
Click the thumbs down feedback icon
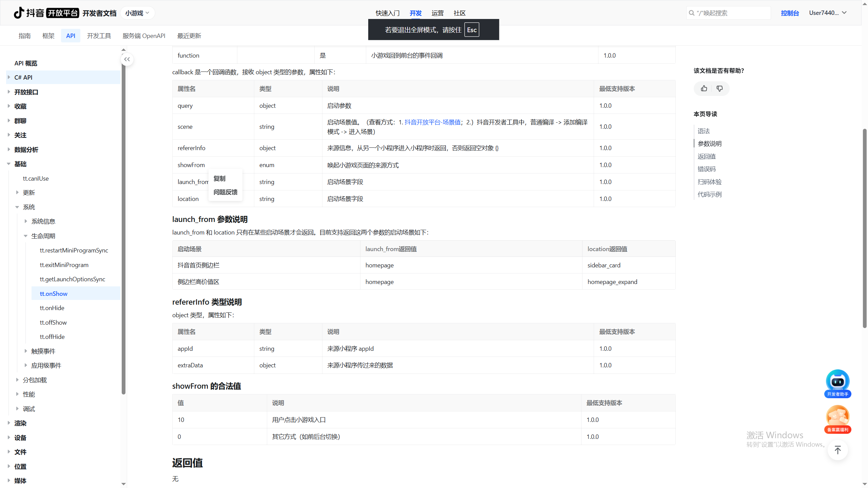pyautogui.click(x=719, y=88)
